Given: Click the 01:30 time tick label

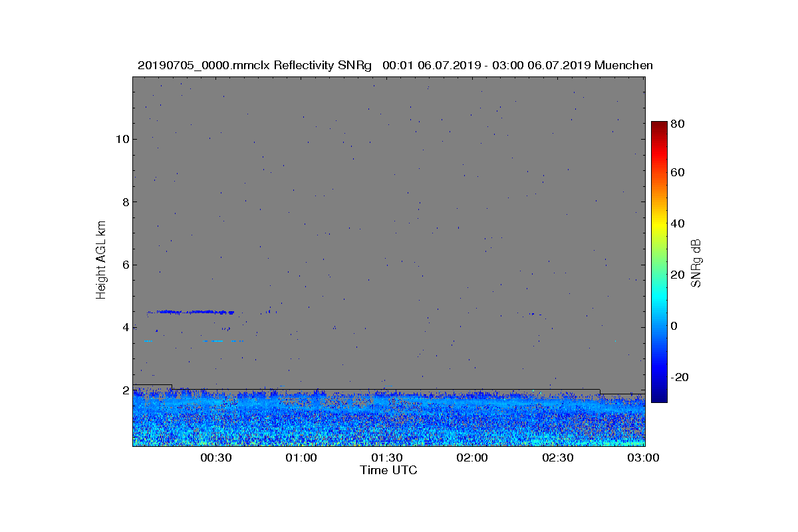Looking at the screenshot, I should pos(387,458).
